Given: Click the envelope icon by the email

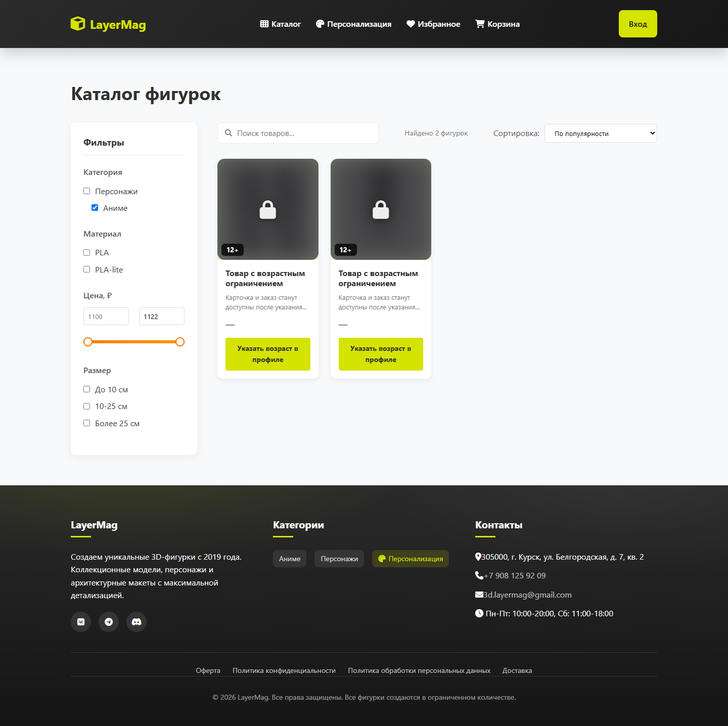Looking at the screenshot, I should 479,595.
